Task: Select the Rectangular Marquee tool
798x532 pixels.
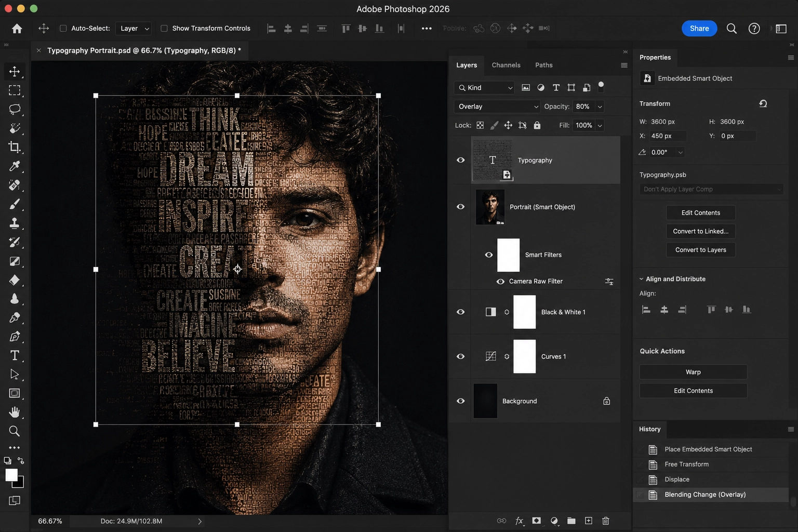Action: [15, 90]
